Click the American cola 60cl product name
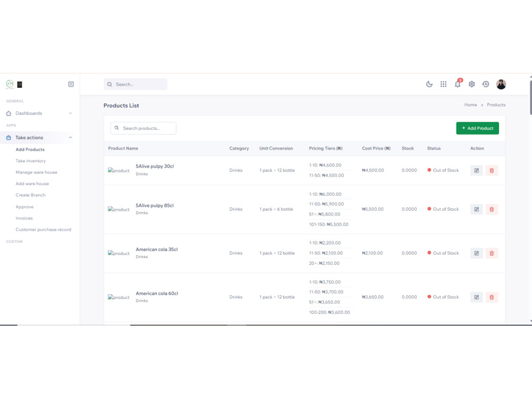The width and height of the screenshot is (532, 399). click(157, 294)
